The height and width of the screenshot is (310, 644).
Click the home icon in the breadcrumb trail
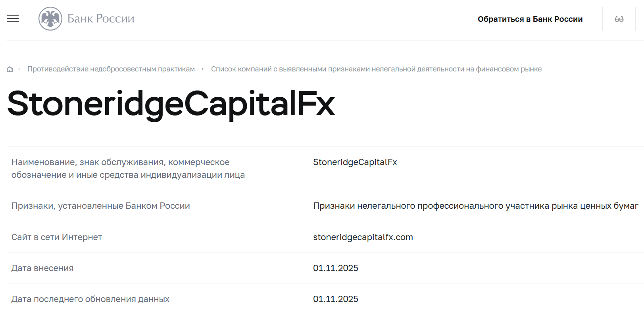tap(10, 68)
